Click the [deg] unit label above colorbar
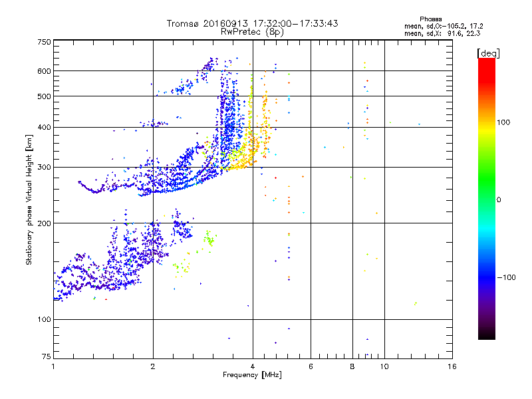This screenshot has width=532, height=399. [x=488, y=53]
